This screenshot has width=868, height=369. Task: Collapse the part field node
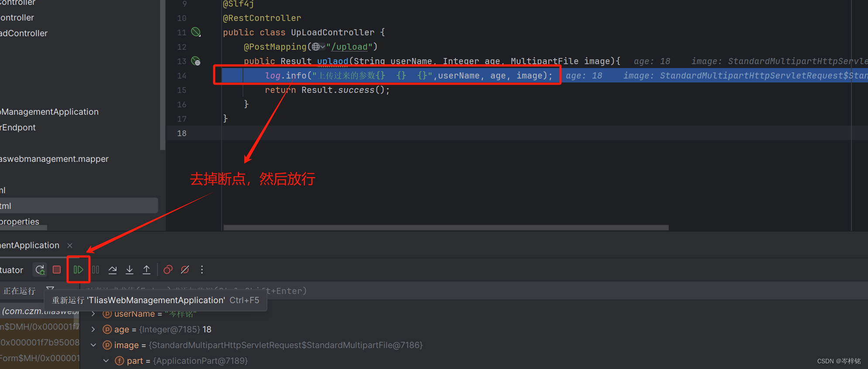106,361
